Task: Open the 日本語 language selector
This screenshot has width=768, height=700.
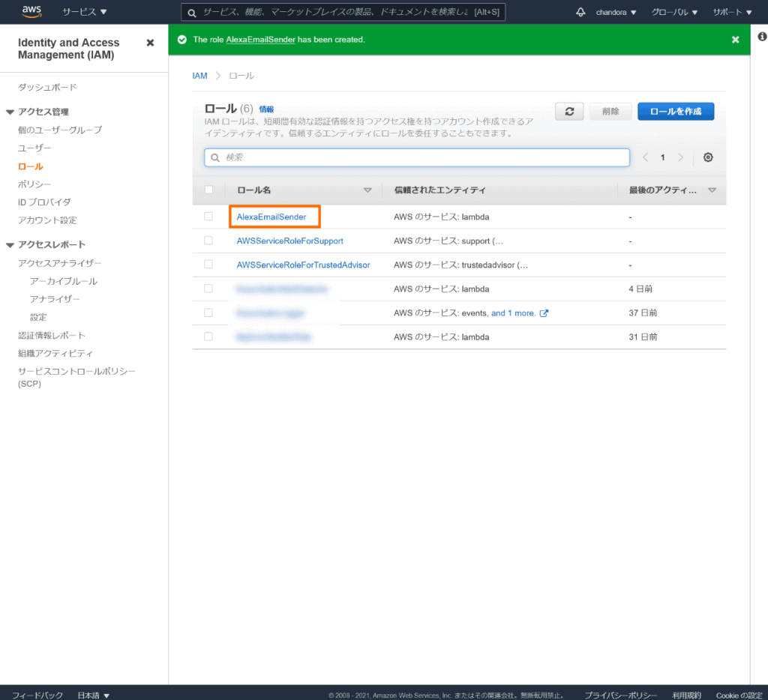Action: pos(93,695)
